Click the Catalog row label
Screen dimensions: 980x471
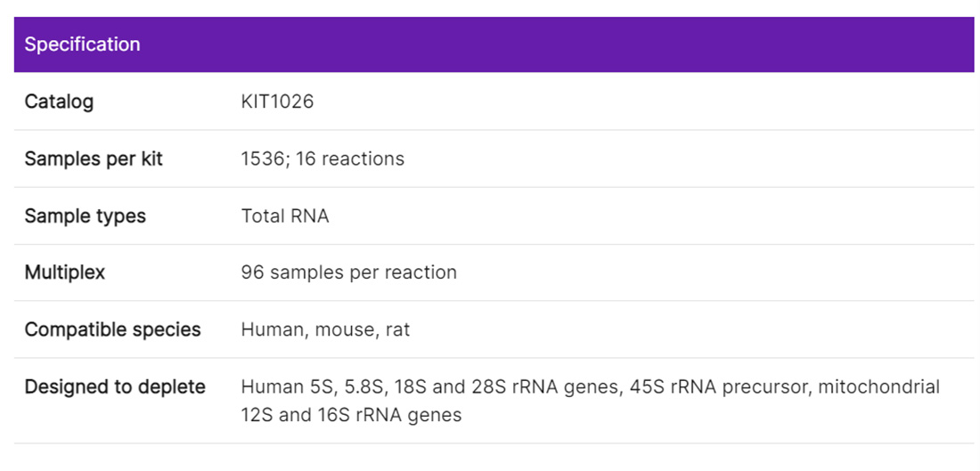coord(59,102)
